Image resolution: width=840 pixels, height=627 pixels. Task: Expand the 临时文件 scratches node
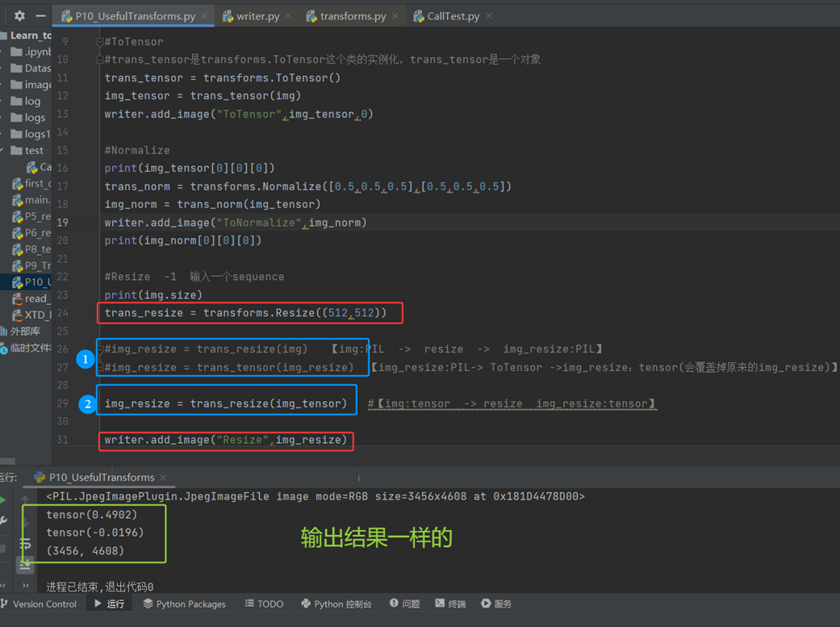click(26, 348)
